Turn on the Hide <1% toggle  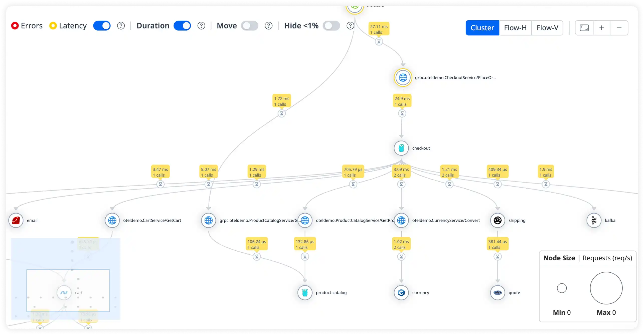[331, 26]
